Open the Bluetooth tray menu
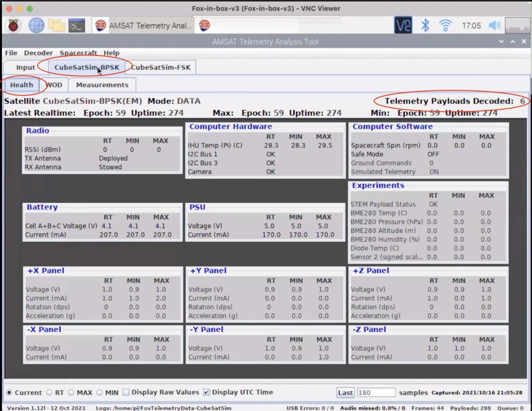The image size is (532, 411). 425,26
